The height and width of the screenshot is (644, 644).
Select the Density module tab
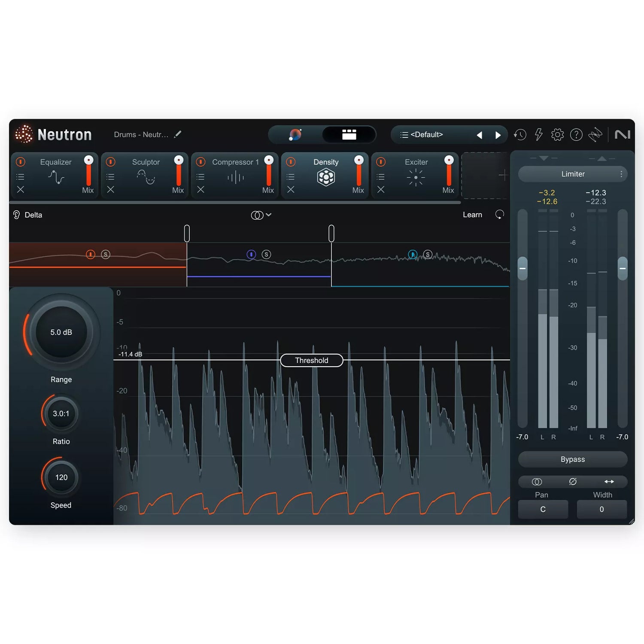pos(326,175)
